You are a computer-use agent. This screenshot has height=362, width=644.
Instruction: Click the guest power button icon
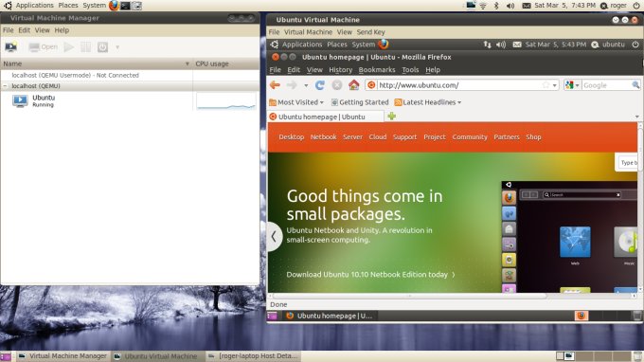coord(635,45)
